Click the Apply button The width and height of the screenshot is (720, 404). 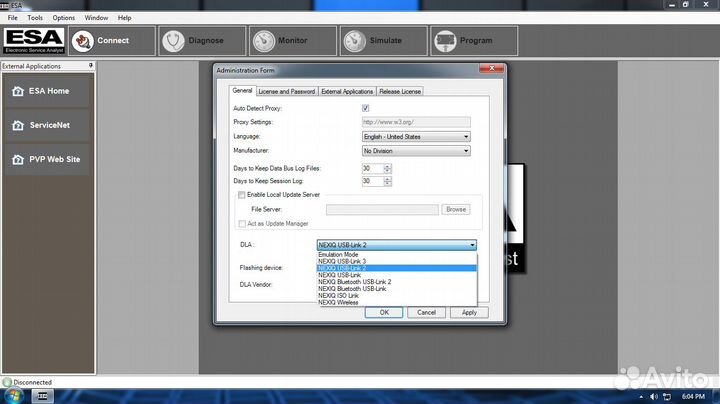[469, 312]
